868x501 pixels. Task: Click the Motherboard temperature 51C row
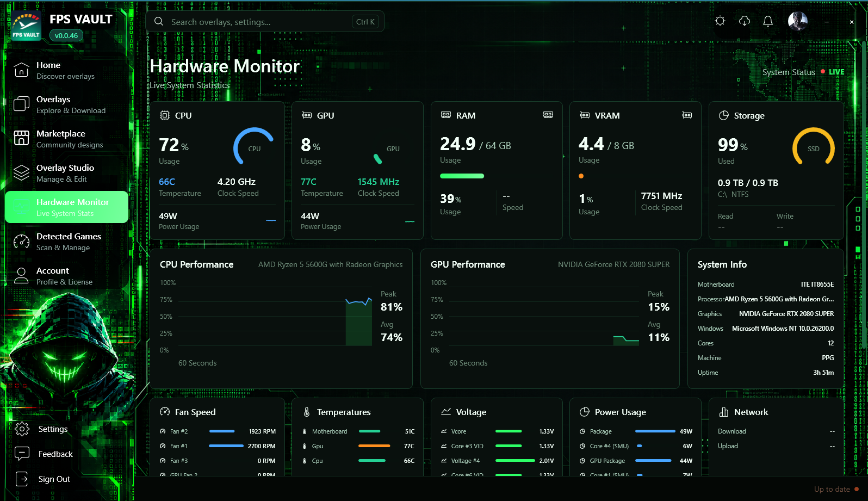click(x=358, y=431)
